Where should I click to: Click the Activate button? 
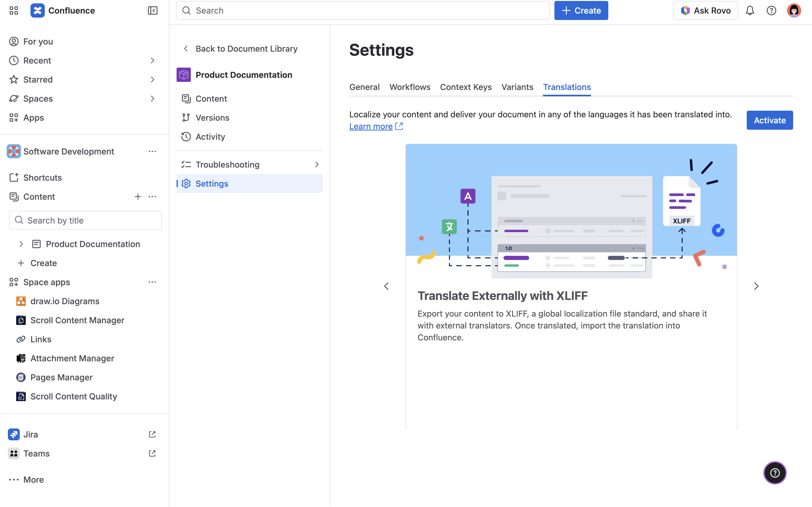click(x=769, y=120)
